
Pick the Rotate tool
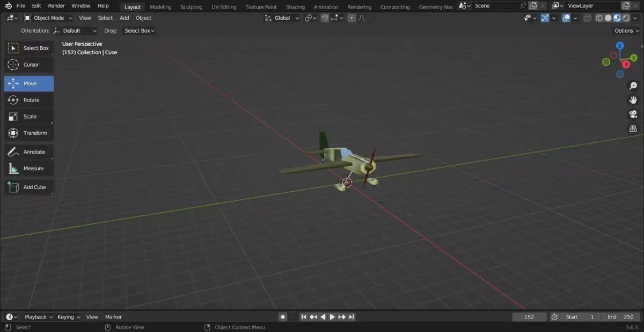[x=29, y=100]
